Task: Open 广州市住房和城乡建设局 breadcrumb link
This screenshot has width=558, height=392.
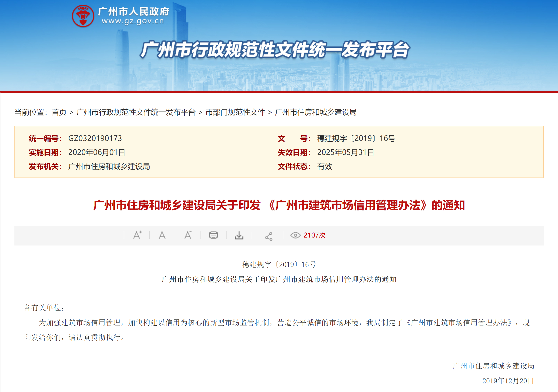Action: [x=316, y=112]
